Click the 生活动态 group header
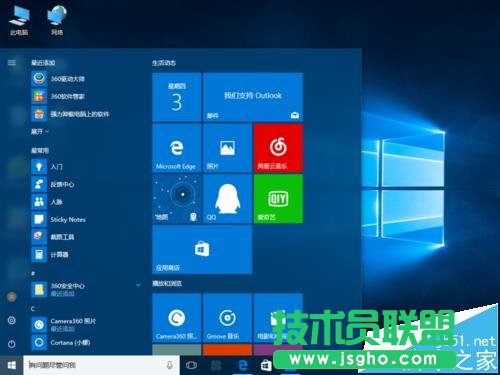The image size is (500, 375). (164, 63)
